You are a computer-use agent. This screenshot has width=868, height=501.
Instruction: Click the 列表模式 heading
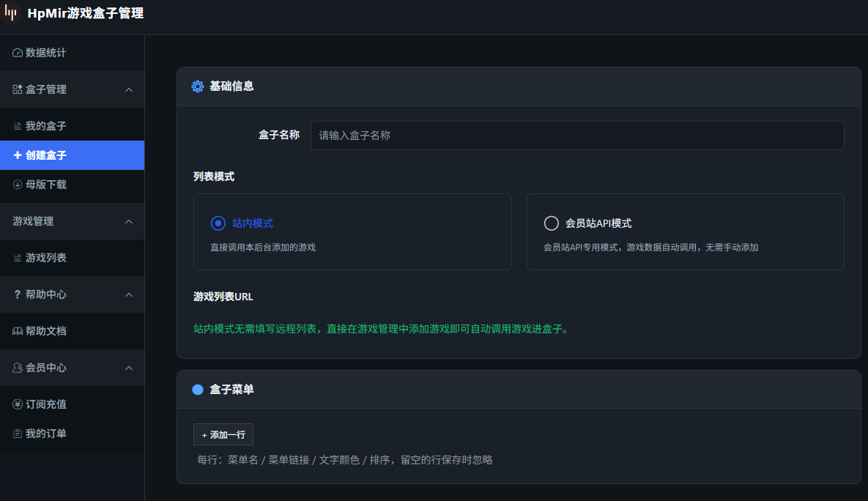pyautogui.click(x=214, y=177)
